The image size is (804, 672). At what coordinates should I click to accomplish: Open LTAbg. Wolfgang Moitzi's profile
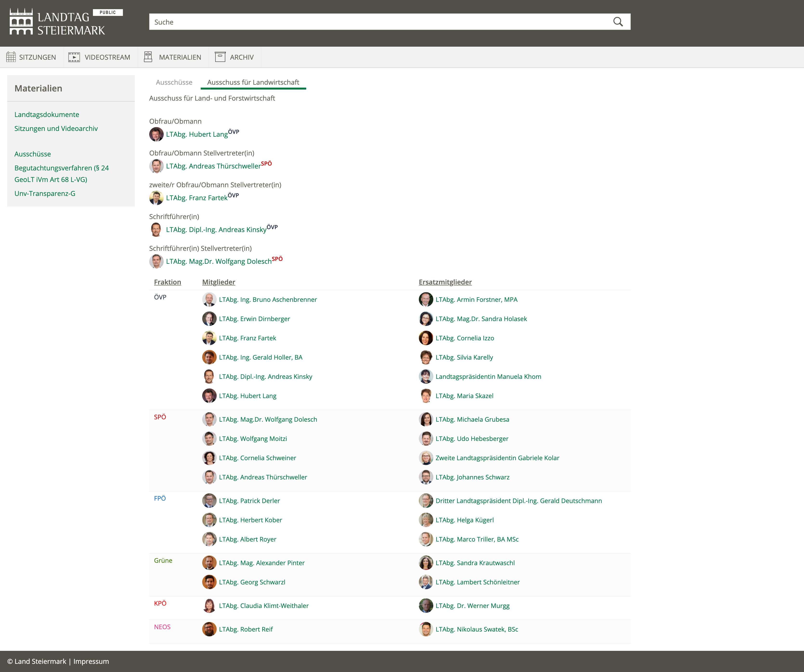click(253, 439)
